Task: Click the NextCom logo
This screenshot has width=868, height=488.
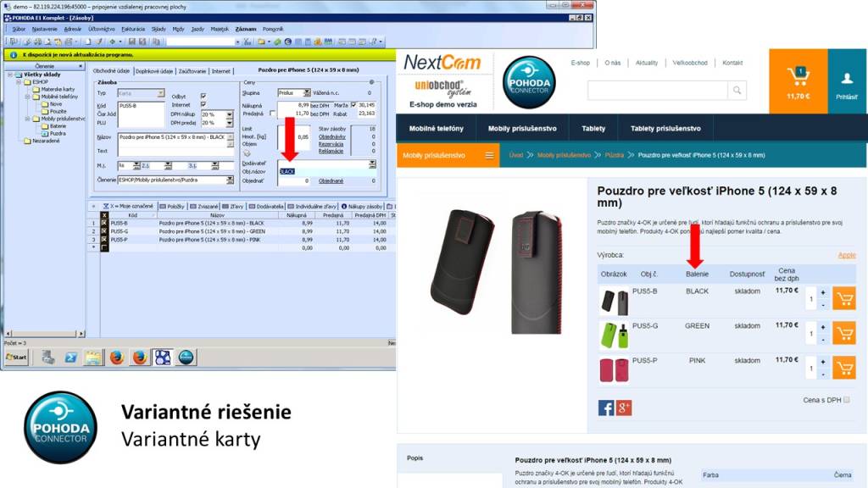Action: tap(442, 63)
